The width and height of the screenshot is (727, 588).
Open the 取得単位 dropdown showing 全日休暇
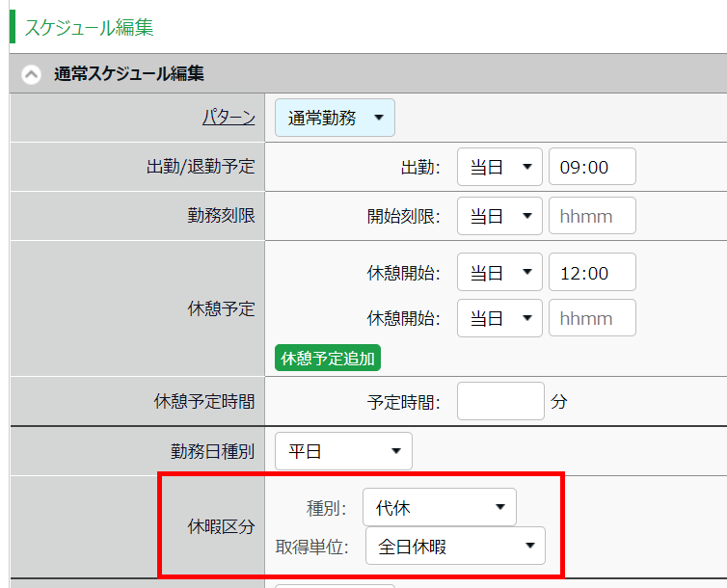455,547
